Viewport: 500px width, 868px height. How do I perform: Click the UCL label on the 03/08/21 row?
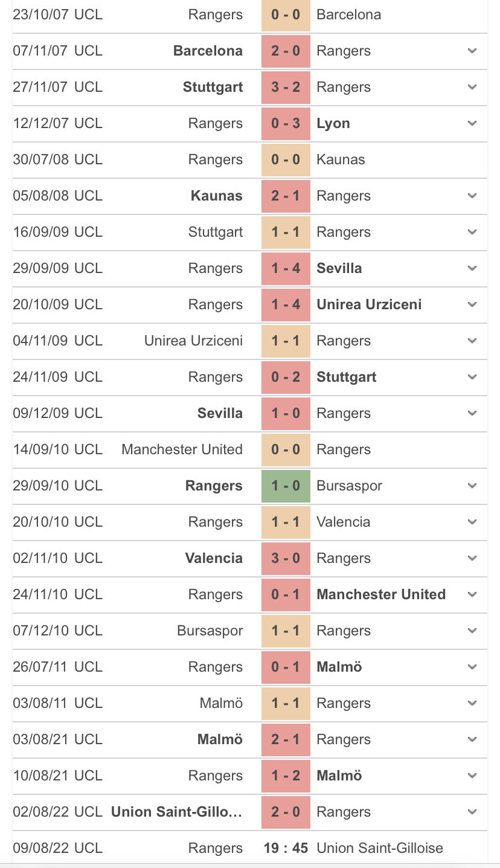(88, 740)
